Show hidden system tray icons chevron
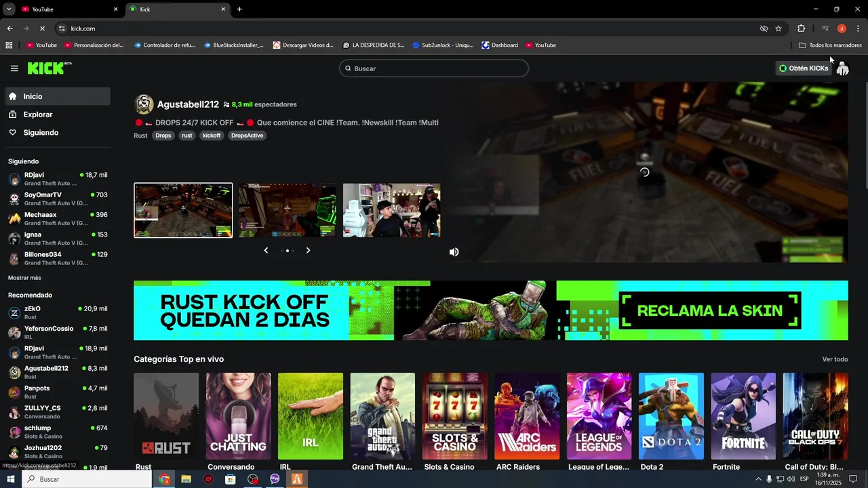The image size is (868, 488). coord(758,479)
